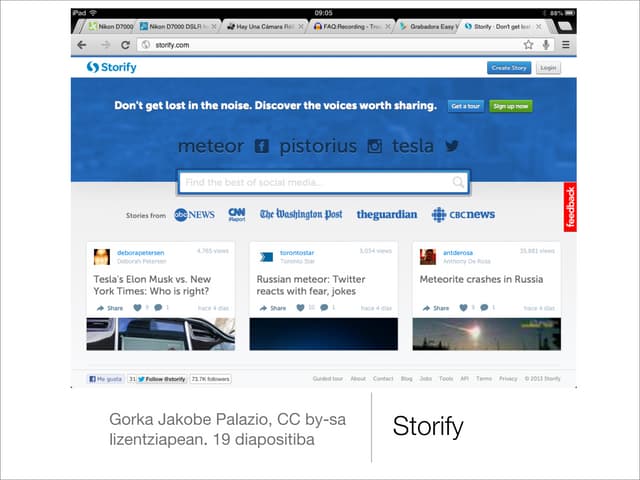Switch to Hay Una Cámara tab
This screenshot has width=640, height=480.
(261, 27)
